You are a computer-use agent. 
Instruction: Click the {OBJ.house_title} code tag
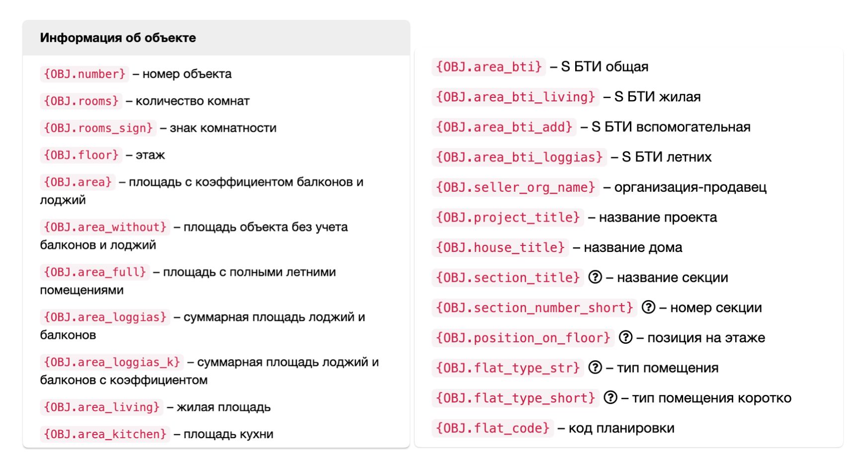(500, 247)
